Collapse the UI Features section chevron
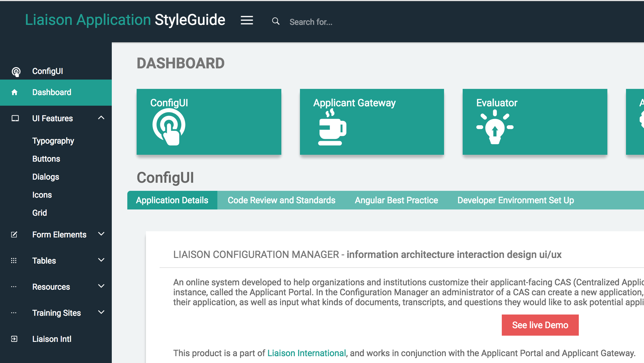 (x=101, y=118)
